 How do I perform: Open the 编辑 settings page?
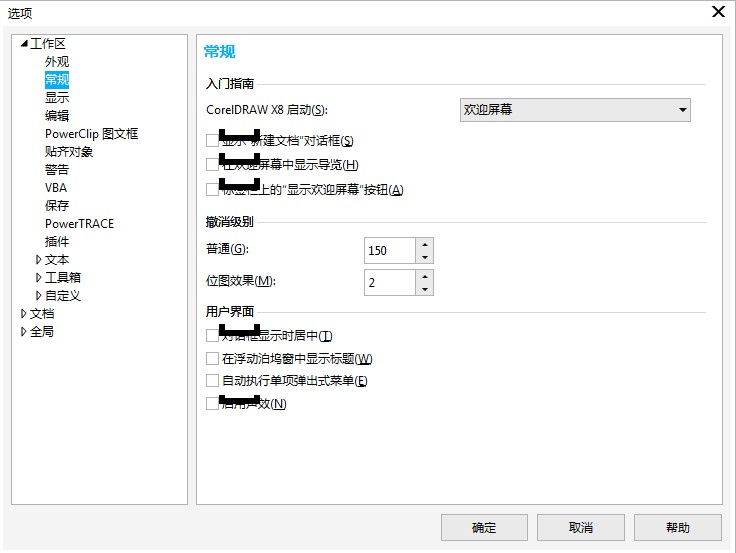pyautogui.click(x=57, y=115)
